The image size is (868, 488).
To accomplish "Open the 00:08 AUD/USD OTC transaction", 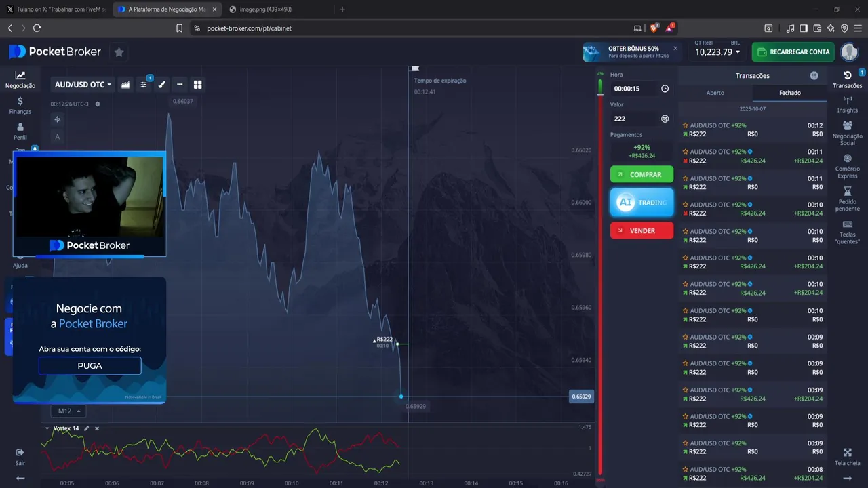I will point(753,474).
